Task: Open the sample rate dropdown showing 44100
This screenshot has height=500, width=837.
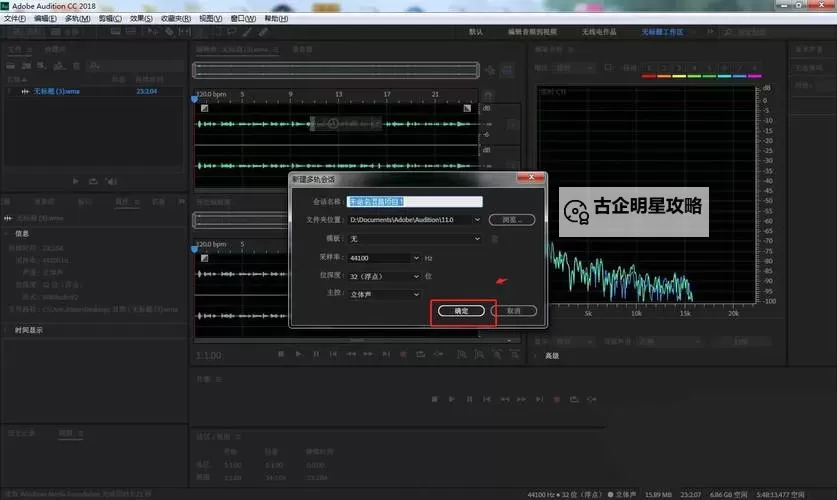Action: pos(384,258)
